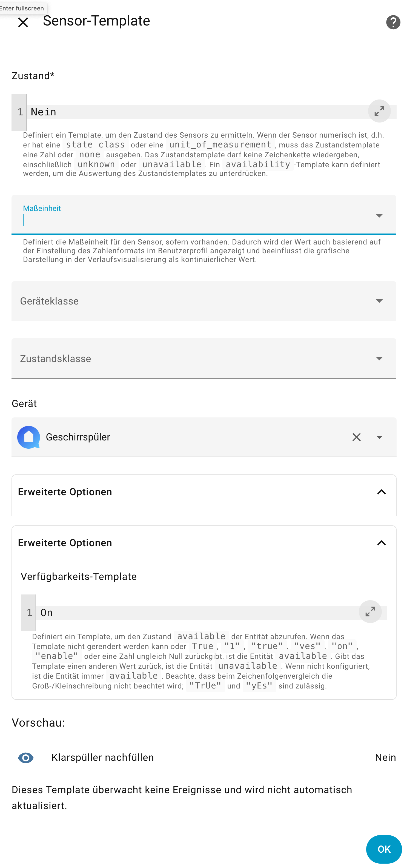Clear the Geschirrspüler device selection
Screen dimensions: 407x868
tap(356, 437)
